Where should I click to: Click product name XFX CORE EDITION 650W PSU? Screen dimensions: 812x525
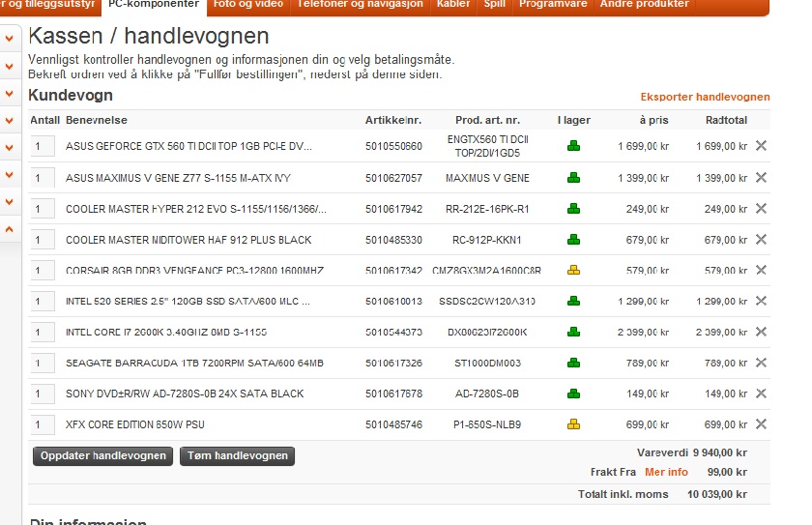coord(135,424)
